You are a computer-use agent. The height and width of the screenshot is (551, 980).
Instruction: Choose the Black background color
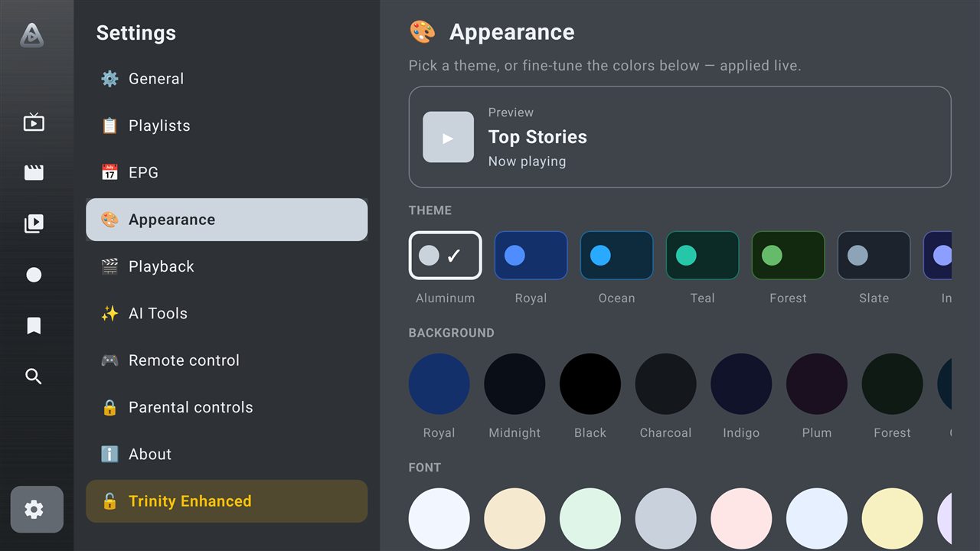(x=590, y=384)
